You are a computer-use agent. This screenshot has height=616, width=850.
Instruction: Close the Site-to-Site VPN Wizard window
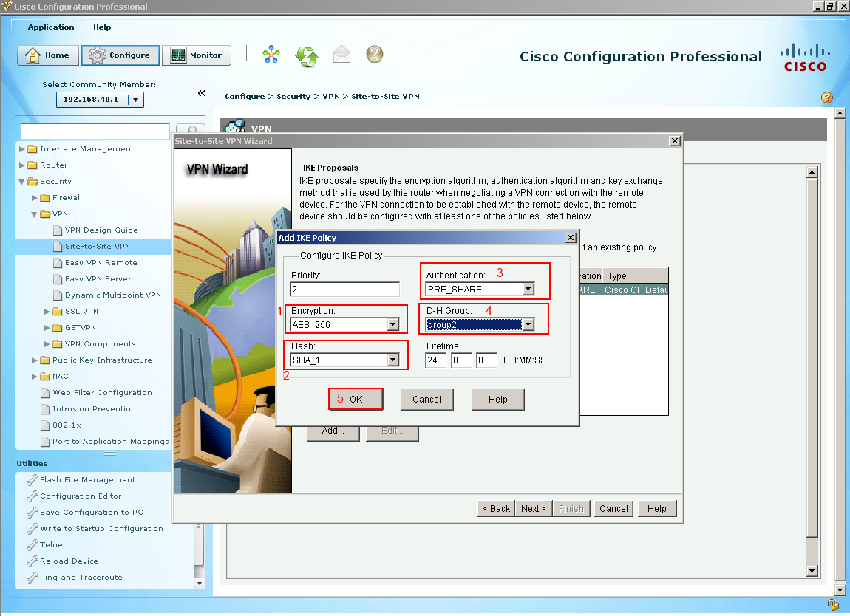click(675, 141)
